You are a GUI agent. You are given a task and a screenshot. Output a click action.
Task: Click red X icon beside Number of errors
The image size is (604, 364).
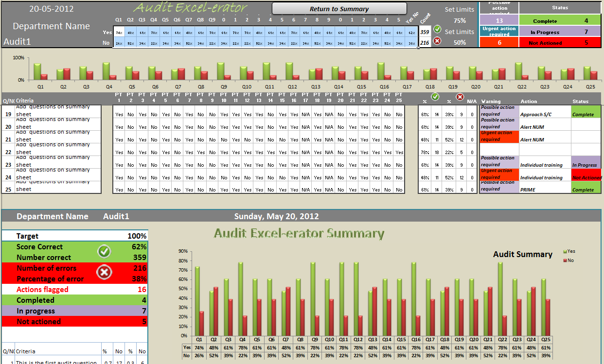click(x=104, y=273)
